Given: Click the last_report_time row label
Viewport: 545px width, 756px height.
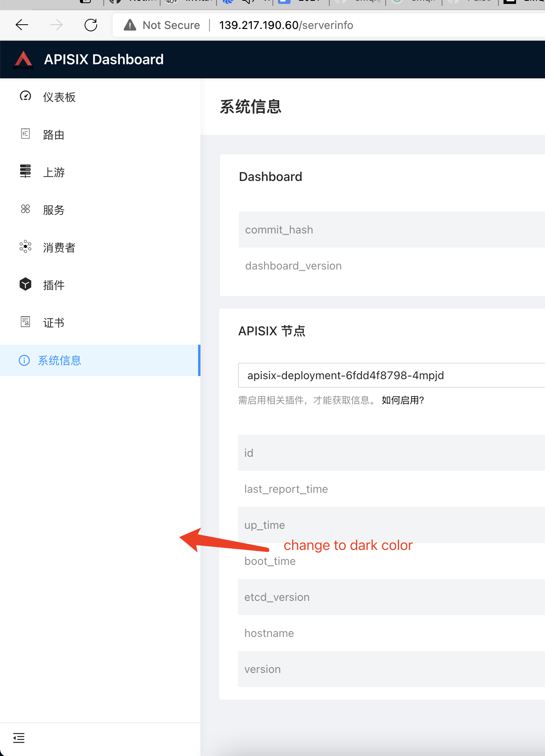Looking at the screenshot, I should point(286,489).
